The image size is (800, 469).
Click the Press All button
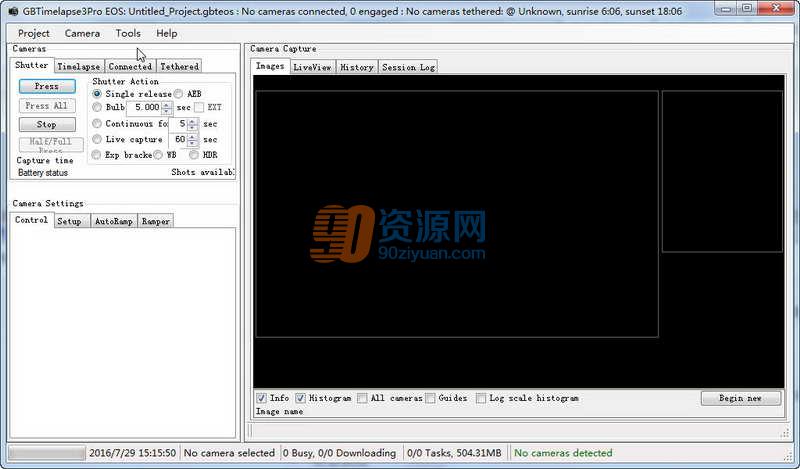pos(47,106)
